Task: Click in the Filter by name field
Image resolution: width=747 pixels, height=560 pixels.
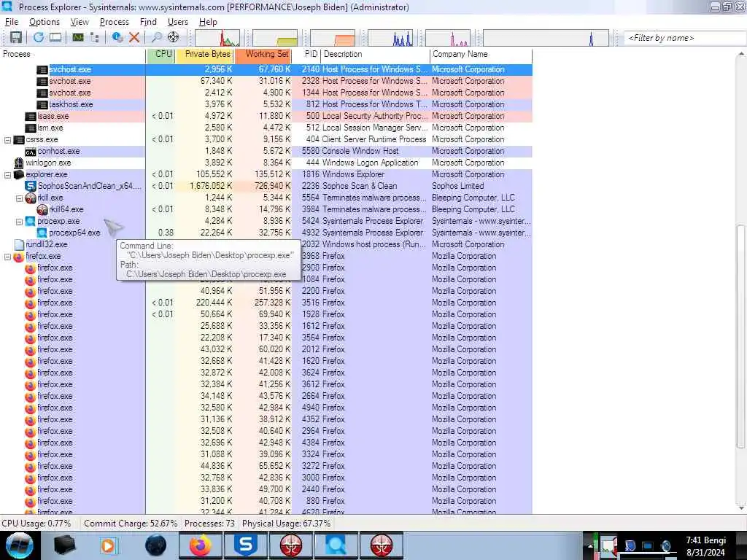Action: tap(685, 38)
